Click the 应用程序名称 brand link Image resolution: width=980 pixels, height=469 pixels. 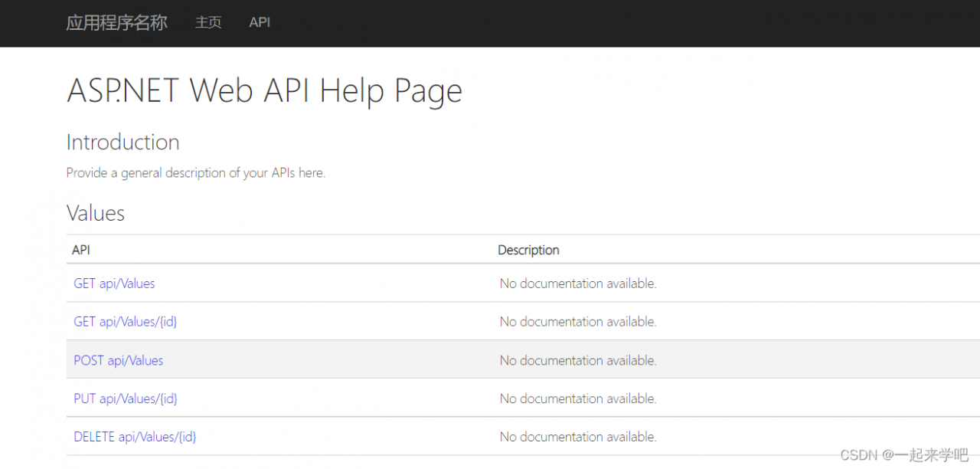(x=116, y=23)
